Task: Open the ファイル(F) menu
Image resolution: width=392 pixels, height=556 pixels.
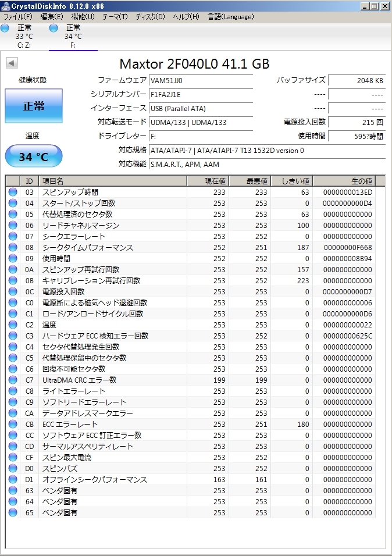Action: (18, 17)
